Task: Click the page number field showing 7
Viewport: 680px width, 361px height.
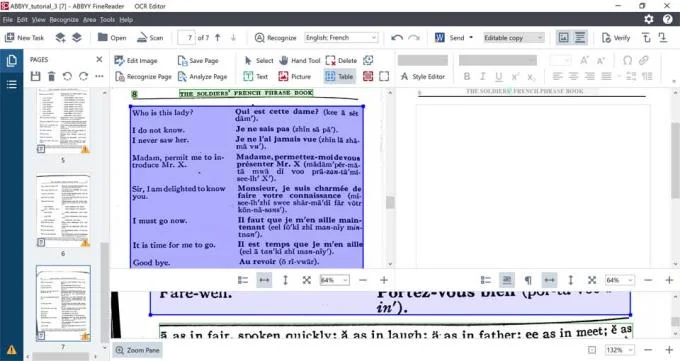Action: (x=186, y=38)
